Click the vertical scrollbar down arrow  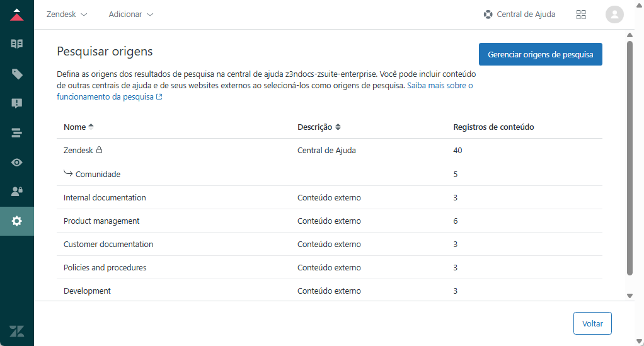coord(630,296)
